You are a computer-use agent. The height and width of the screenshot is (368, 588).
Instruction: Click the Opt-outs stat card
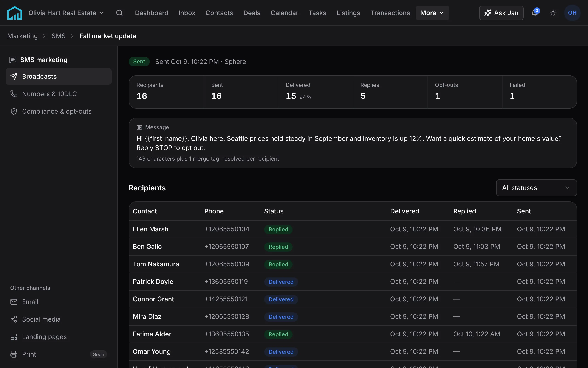(x=465, y=92)
